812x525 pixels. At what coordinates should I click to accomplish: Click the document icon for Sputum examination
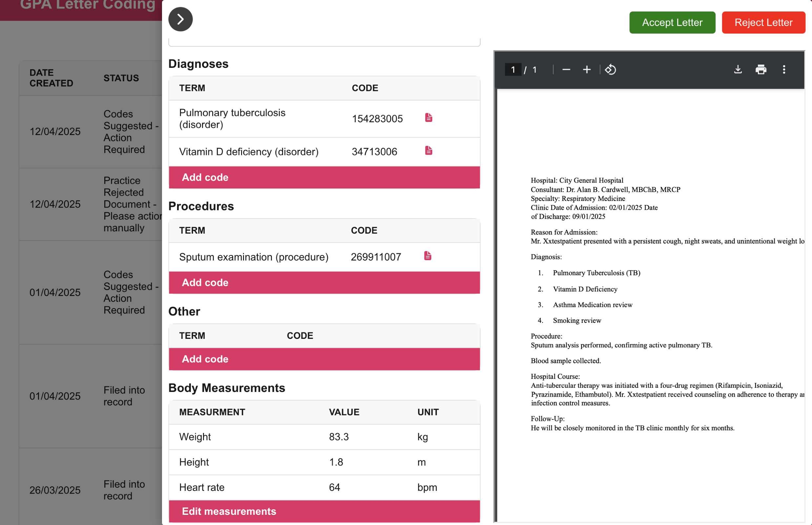click(x=428, y=256)
